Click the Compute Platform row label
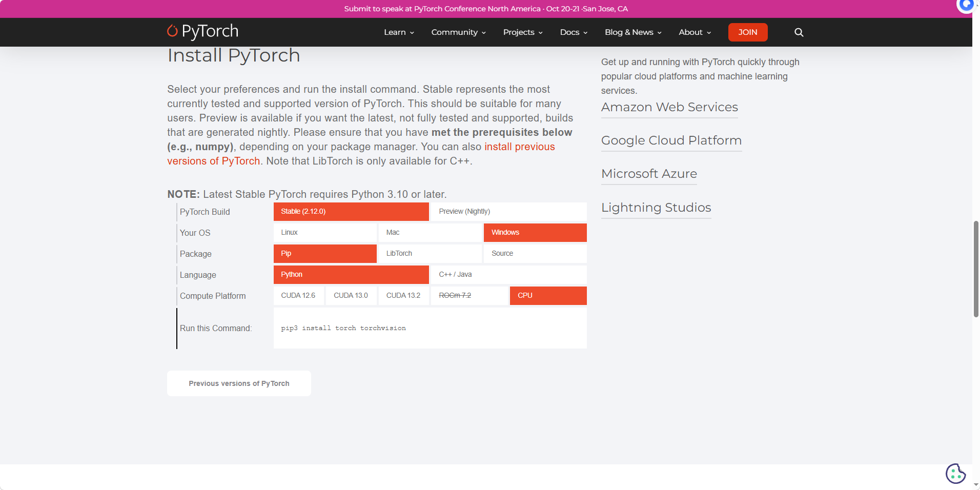 click(213, 296)
